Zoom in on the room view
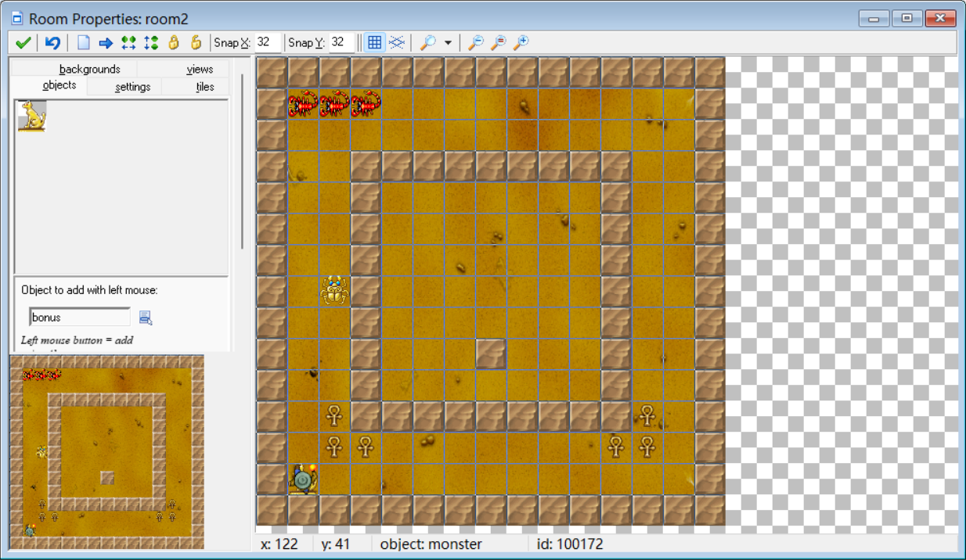Viewport: 966px width, 560px height. pyautogui.click(x=521, y=43)
